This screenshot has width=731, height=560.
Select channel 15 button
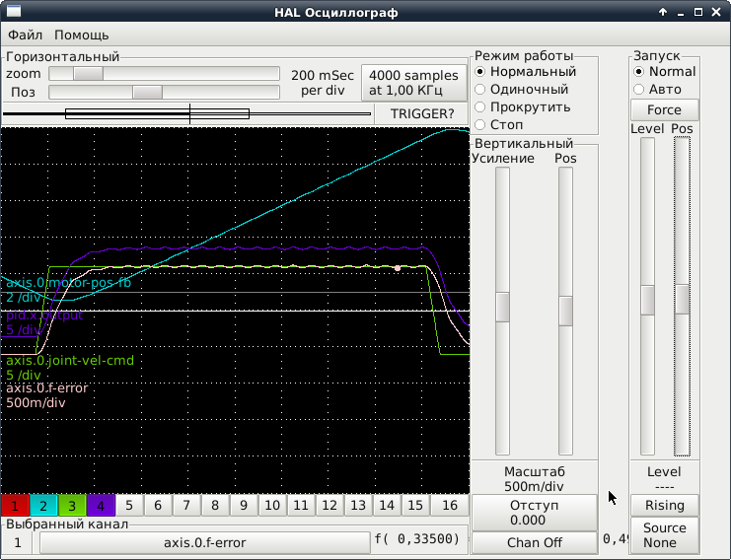(x=415, y=506)
